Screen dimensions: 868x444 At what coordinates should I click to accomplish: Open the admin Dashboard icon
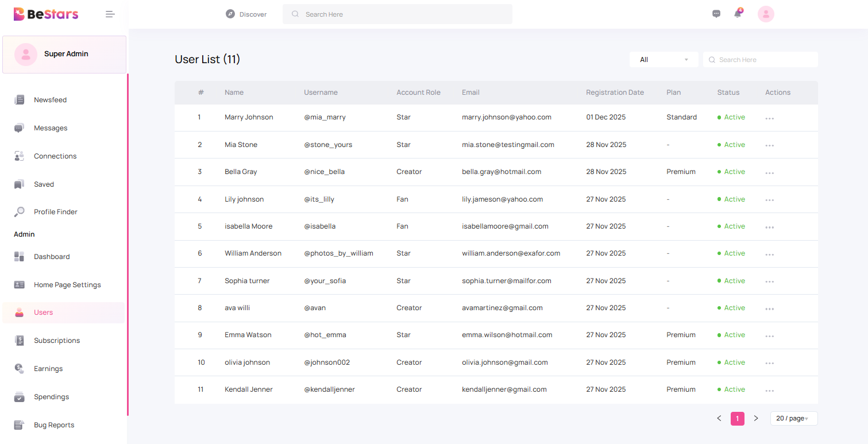point(19,256)
